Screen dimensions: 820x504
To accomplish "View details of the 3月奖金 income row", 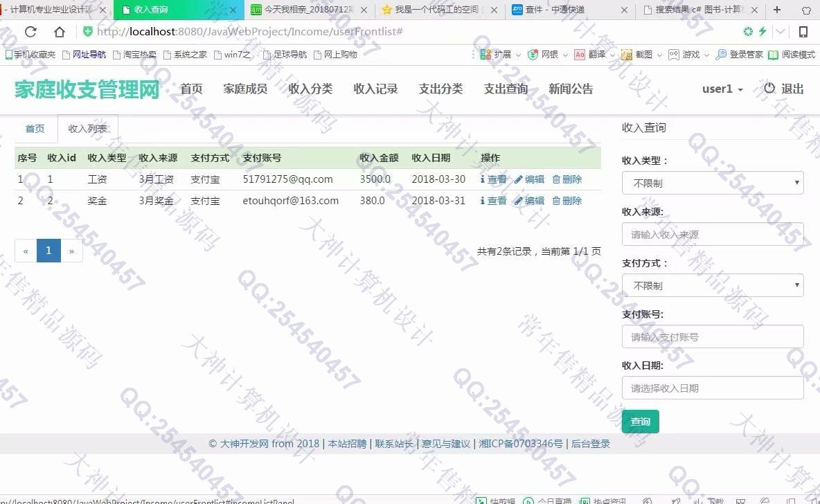I will pos(493,201).
